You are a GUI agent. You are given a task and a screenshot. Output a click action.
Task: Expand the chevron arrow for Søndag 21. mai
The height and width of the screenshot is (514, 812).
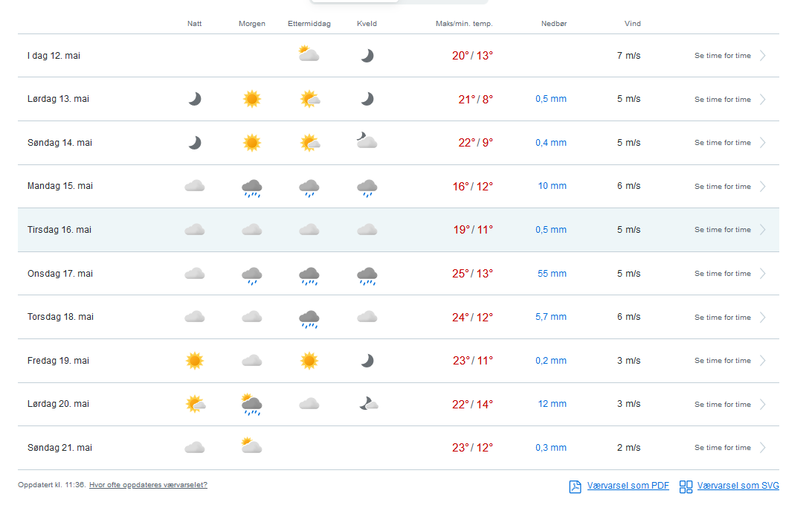pos(763,448)
